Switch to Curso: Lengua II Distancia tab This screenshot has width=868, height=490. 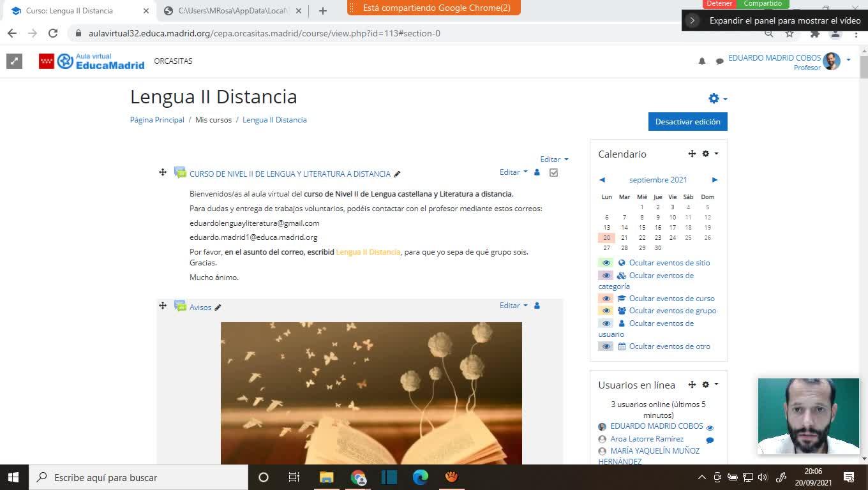(80, 11)
